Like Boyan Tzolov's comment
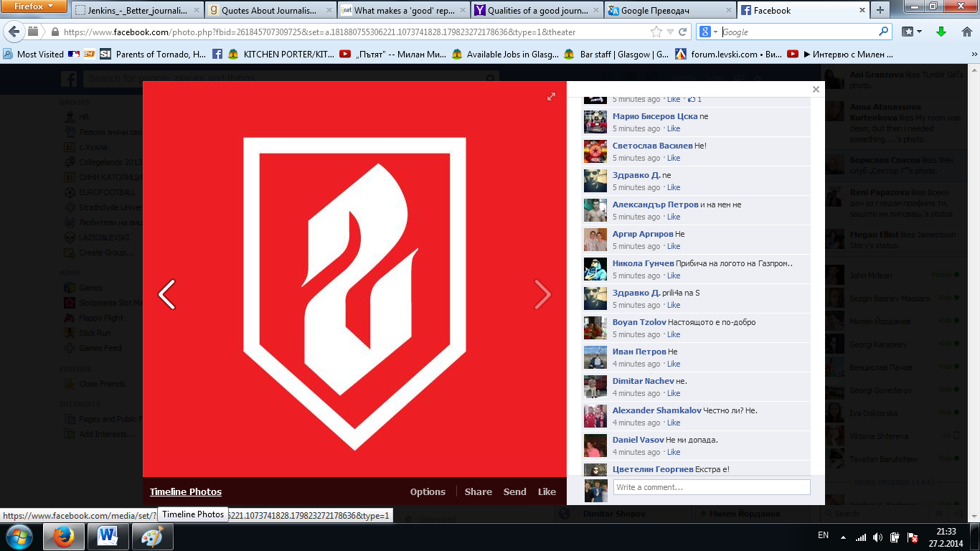The height and width of the screenshot is (551, 980). point(674,334)
